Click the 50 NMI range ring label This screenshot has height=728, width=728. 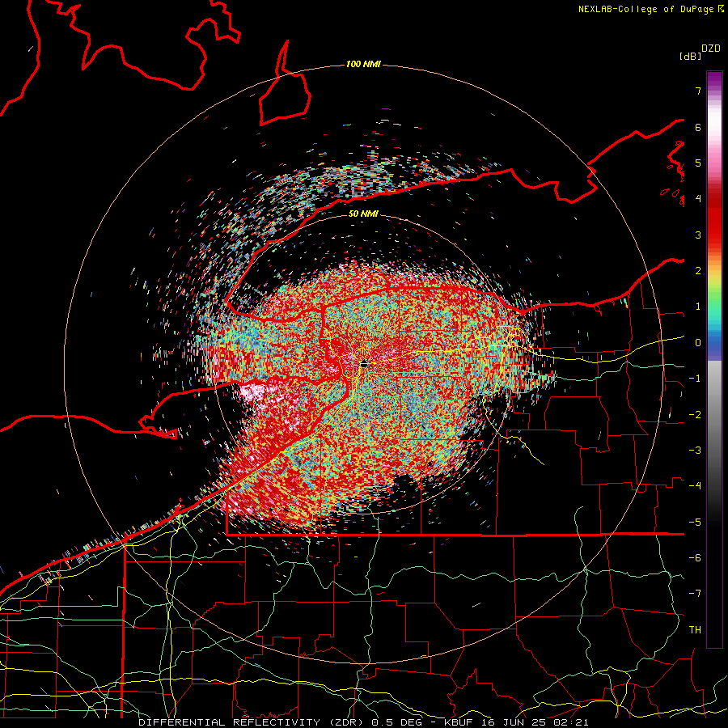(x=363, y=214)
